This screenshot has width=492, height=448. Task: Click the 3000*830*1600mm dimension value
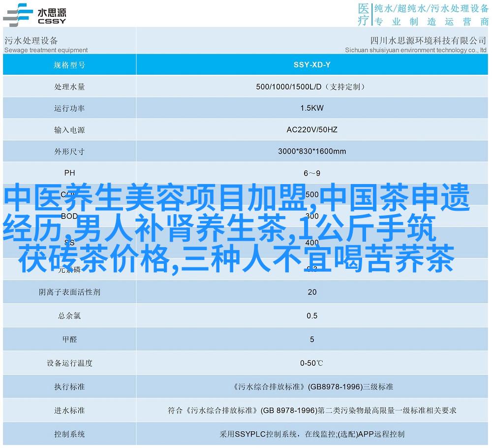[x=312, y=151]
